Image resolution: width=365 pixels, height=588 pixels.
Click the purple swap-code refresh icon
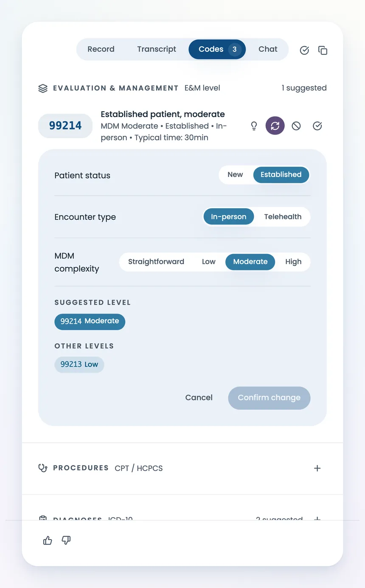[275, 126]
